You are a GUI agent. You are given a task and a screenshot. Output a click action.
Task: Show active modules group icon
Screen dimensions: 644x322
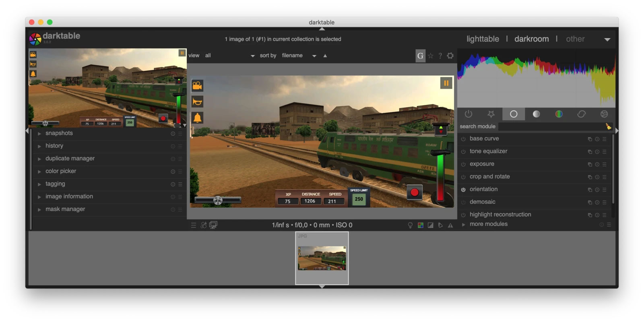[x=469, y=114]
